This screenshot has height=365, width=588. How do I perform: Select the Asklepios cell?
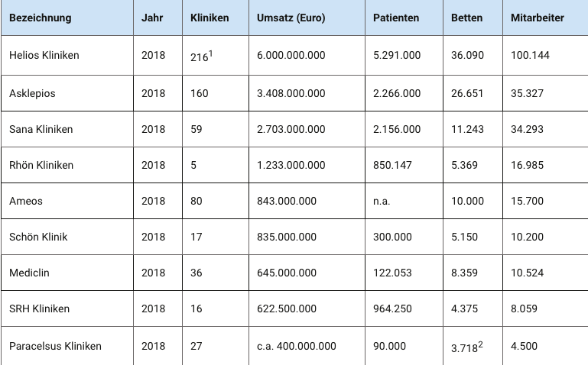tap(32, 93)
